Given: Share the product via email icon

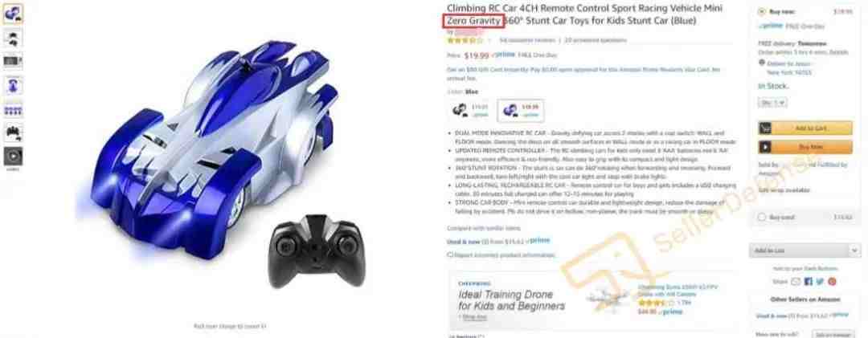Looking at the screenshot, I should (x=796, y=282).
